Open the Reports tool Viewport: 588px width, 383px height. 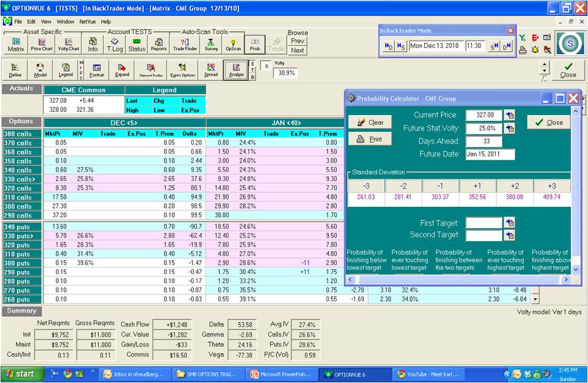(159, 45)
